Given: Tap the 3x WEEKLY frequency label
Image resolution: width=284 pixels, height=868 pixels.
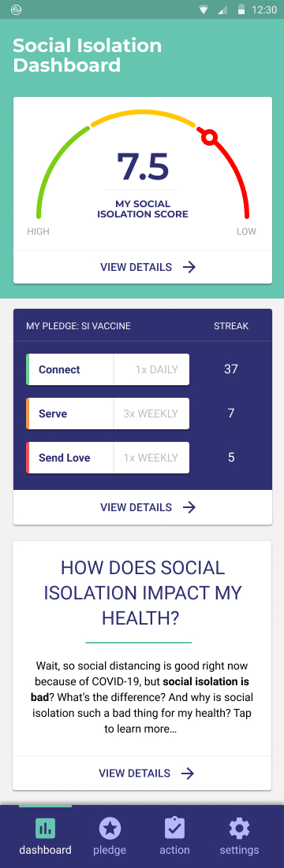Looking at the screenshot, I should pos(151,414).
